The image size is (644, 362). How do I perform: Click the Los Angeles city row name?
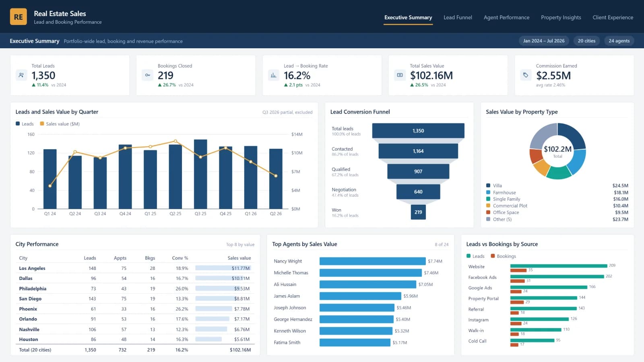pyautogui.click(x=32, y=268)
